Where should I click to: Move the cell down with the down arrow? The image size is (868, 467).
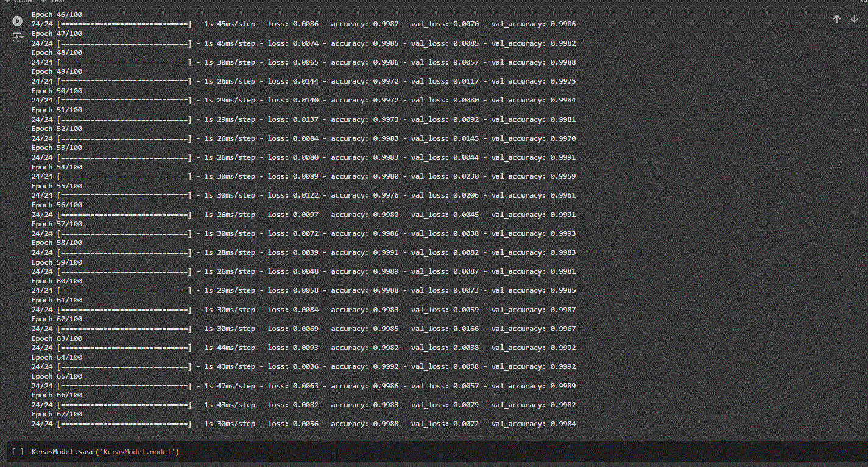855,20
